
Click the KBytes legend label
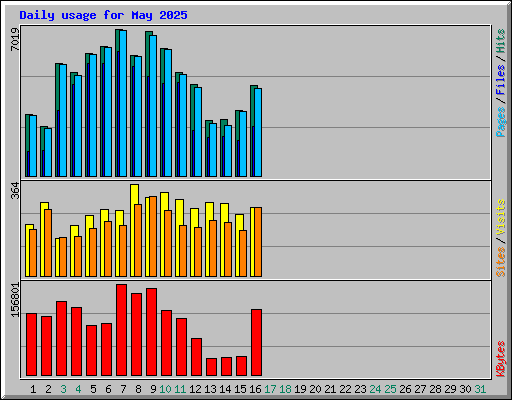(501, 359)
